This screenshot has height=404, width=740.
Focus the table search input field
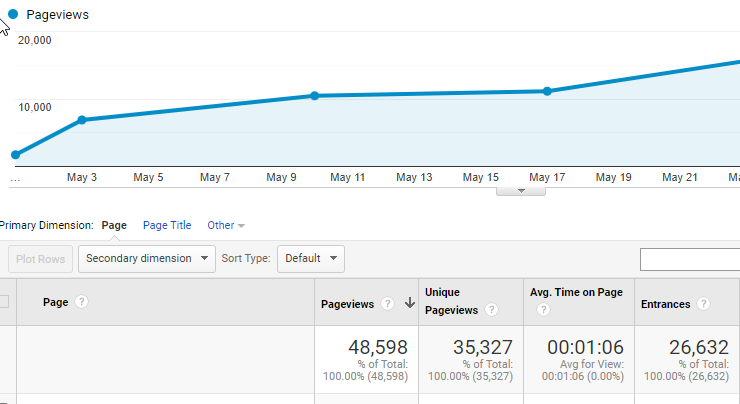pyautogui.click(x=690, y=260)
